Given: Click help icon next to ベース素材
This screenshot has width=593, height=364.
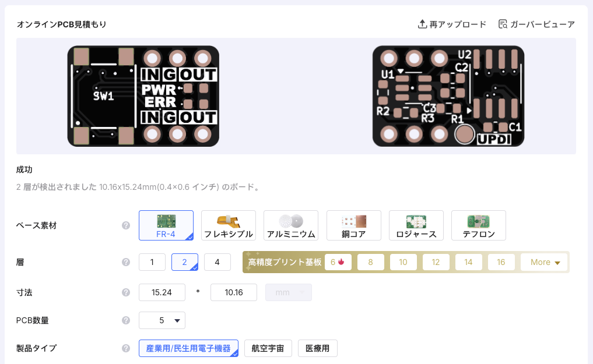Looking at the screenshot, I should tap(125, 225).
